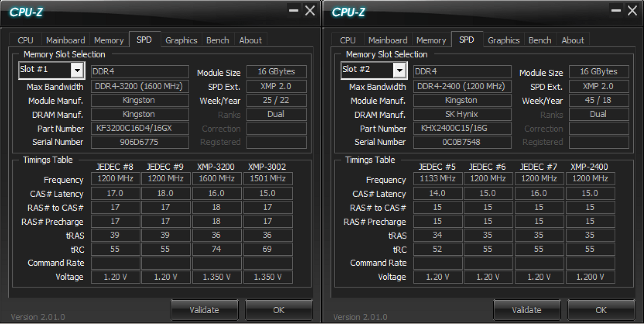Click the CAS# Latency 18.0 cell
Screen dimensions: 644x324
(165, 193)
